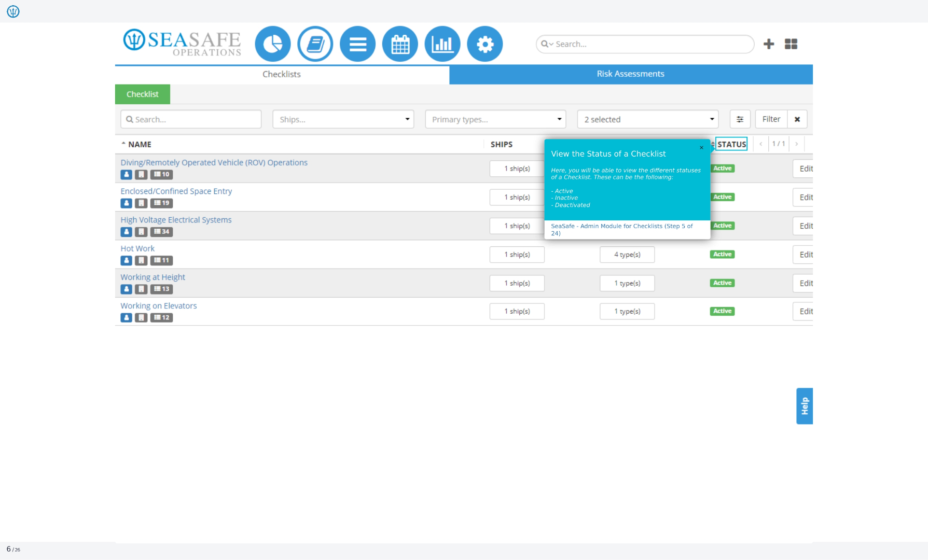
Task: Open the settings gear icon
Action: click(485, 44)
